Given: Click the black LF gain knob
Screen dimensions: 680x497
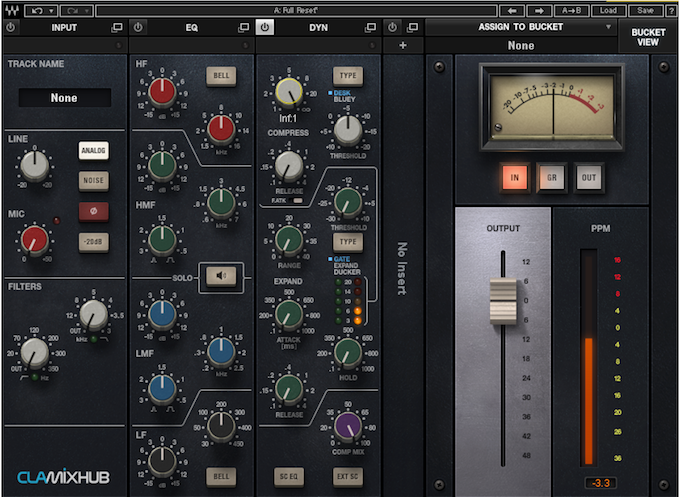Looking at the screenshot, I should click(162, 462).
